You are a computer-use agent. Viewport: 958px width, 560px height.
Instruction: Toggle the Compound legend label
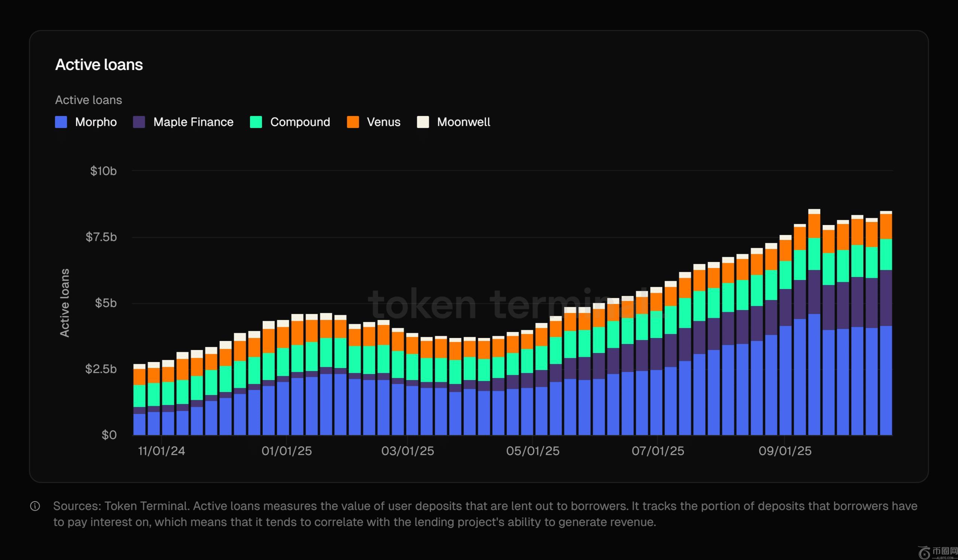coord(300,122)
